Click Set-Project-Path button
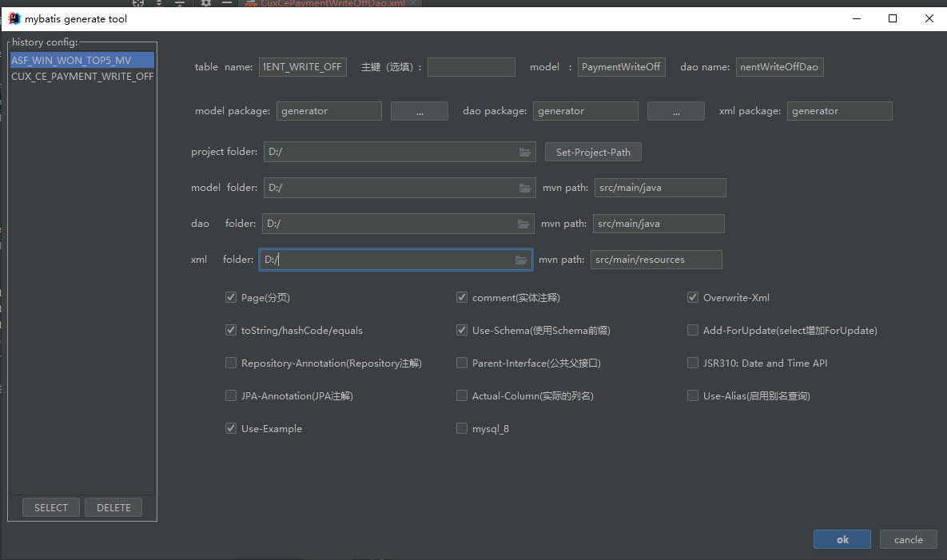 tap(593, 152)
